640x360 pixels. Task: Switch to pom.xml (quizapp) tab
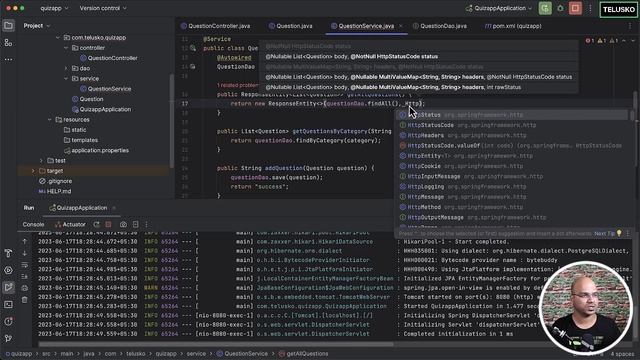coord(513,26)
